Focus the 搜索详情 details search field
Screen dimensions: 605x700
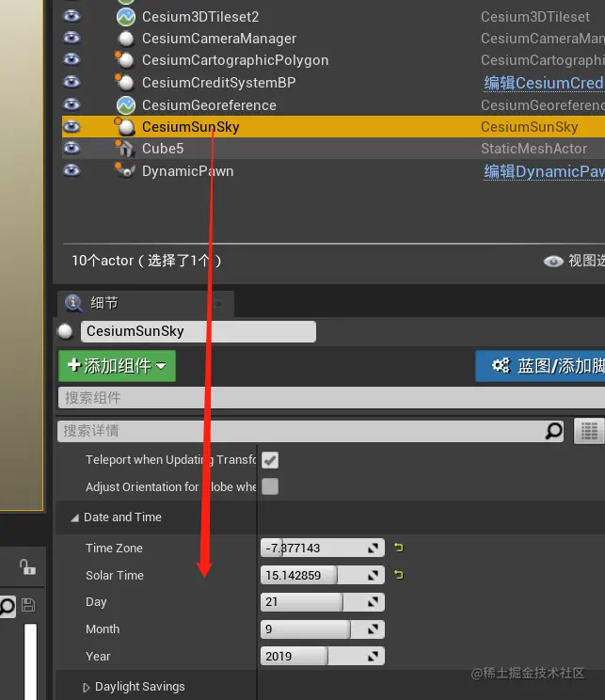(310, 431)
